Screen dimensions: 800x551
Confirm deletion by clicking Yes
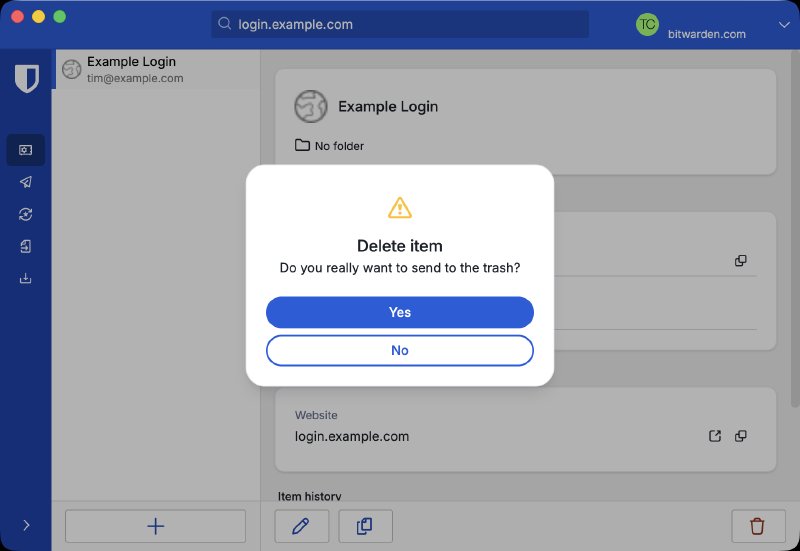[399, 312]
